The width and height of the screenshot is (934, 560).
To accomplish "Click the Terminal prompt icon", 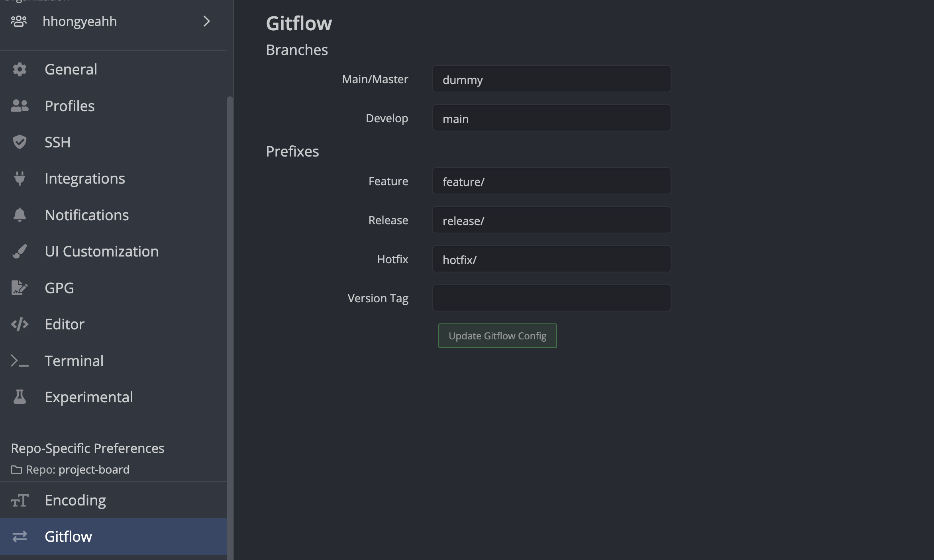I will tap(20, 361).
